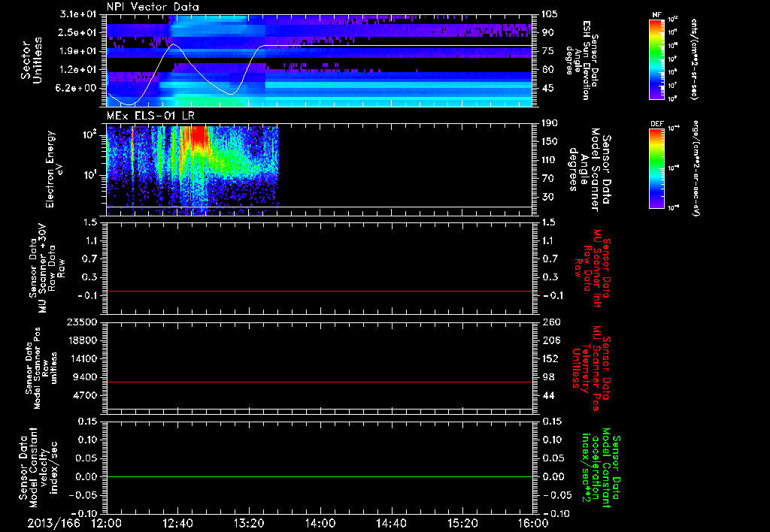Click the 14:40 time axis label
Viewport: 770px width, 532px height.
[x=391, y=523]
